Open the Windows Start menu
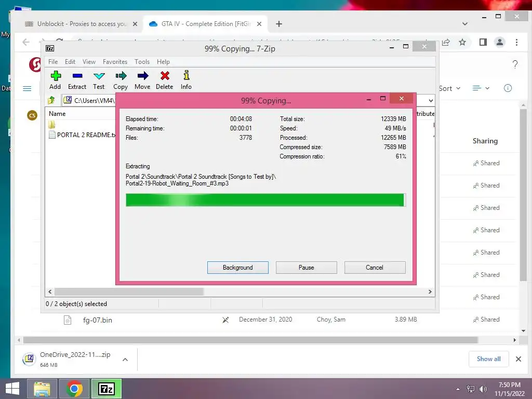Viewport: 532px width, 399px height. pyautogui.click(x=12, y=389)
